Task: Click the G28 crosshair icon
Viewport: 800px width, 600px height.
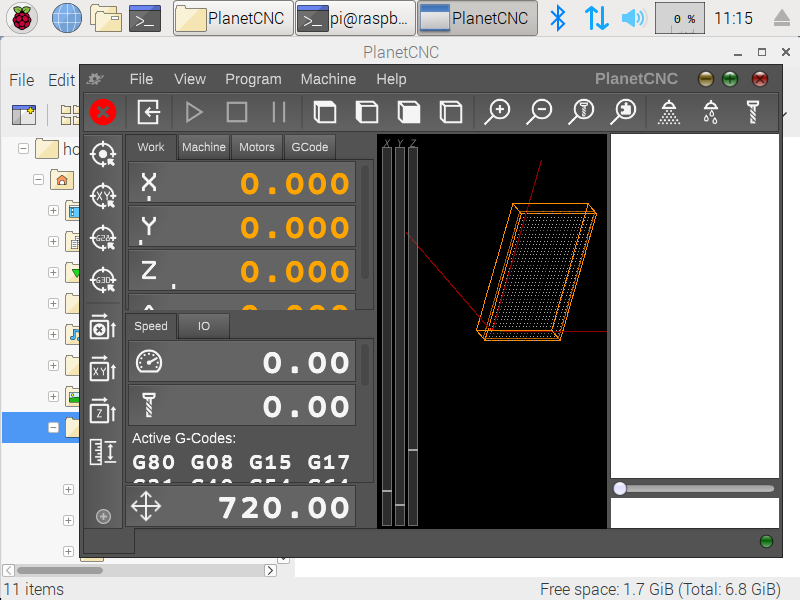Action: pyautogui.click(x=102, y=238)
